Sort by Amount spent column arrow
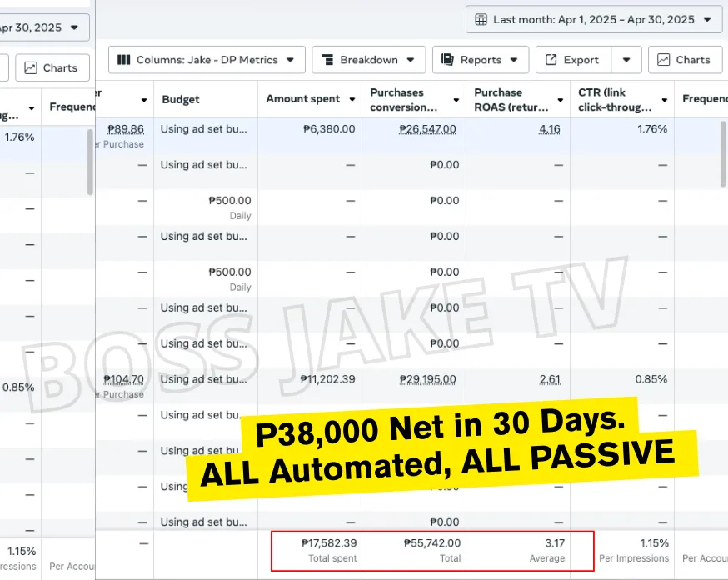 point(352,99)
